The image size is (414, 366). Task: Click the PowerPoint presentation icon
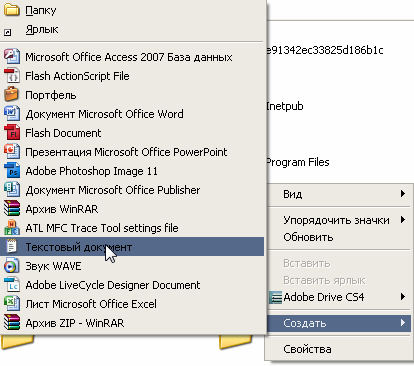[x=12, y=152]
